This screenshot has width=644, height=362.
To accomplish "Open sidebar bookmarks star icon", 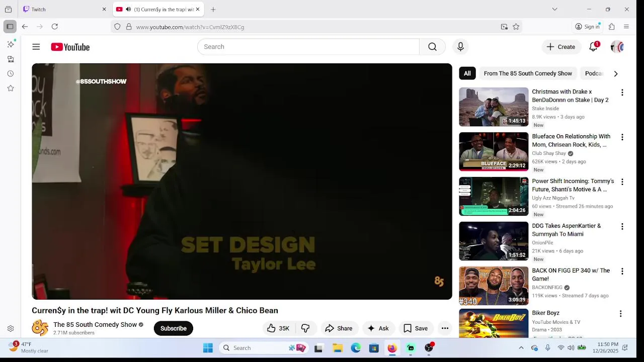I will click(11, 88).
